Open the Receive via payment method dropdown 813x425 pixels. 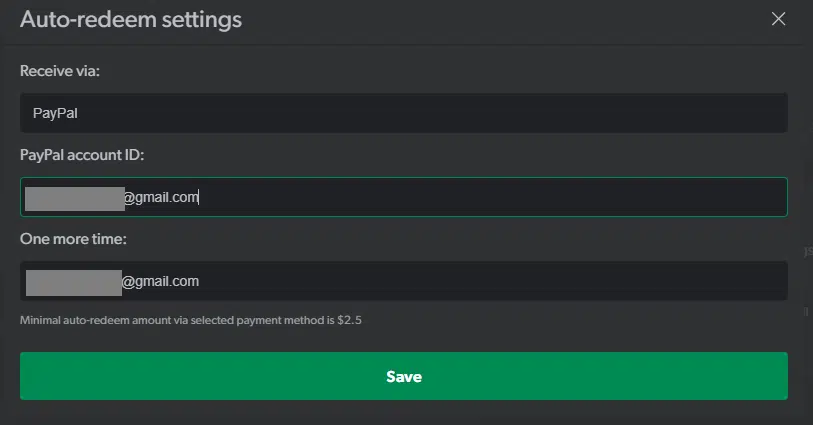coord(403,113)
